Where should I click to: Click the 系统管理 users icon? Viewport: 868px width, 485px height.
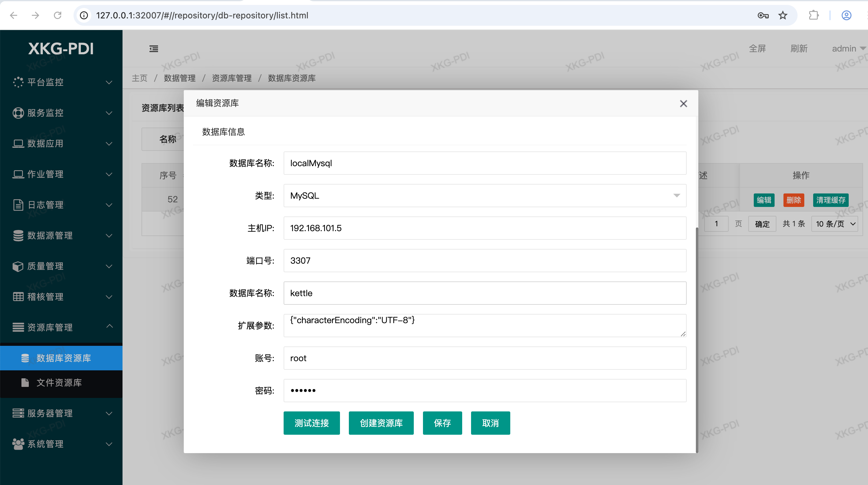pyautogui.click(x=18, y=444)
